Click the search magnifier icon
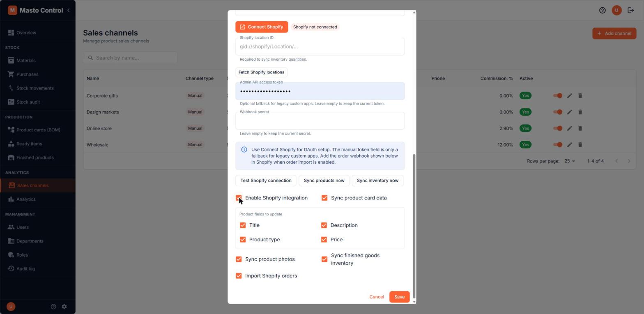 click(90, 58)
